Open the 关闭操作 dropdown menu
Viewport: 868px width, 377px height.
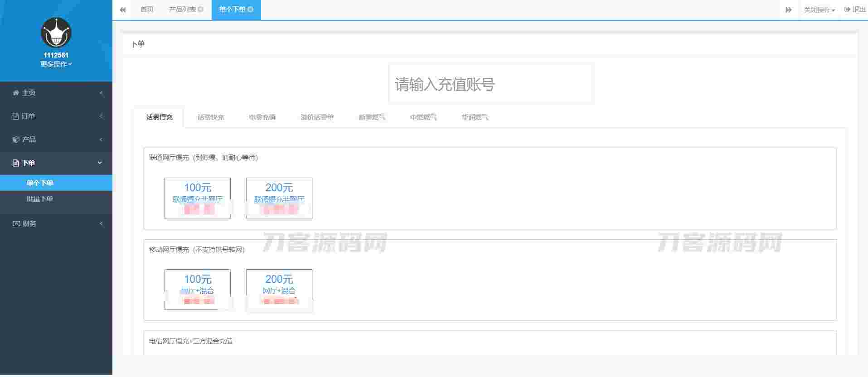(x=819, y=10)
